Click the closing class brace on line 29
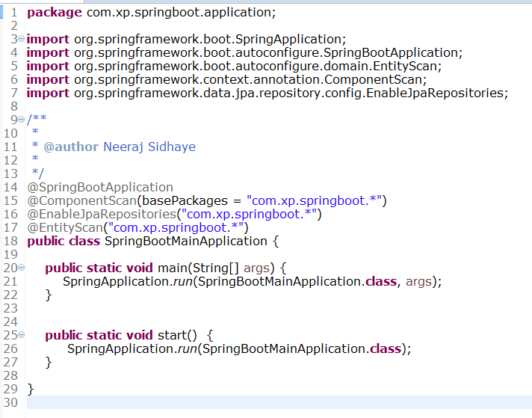This screenshot has width=532, height=418. 31,389
